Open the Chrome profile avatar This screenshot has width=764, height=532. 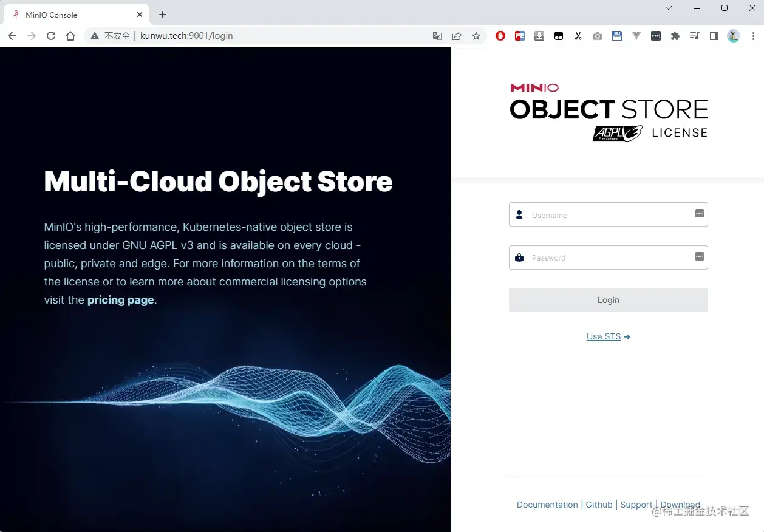pyautogui.click(x=734, y=36)
